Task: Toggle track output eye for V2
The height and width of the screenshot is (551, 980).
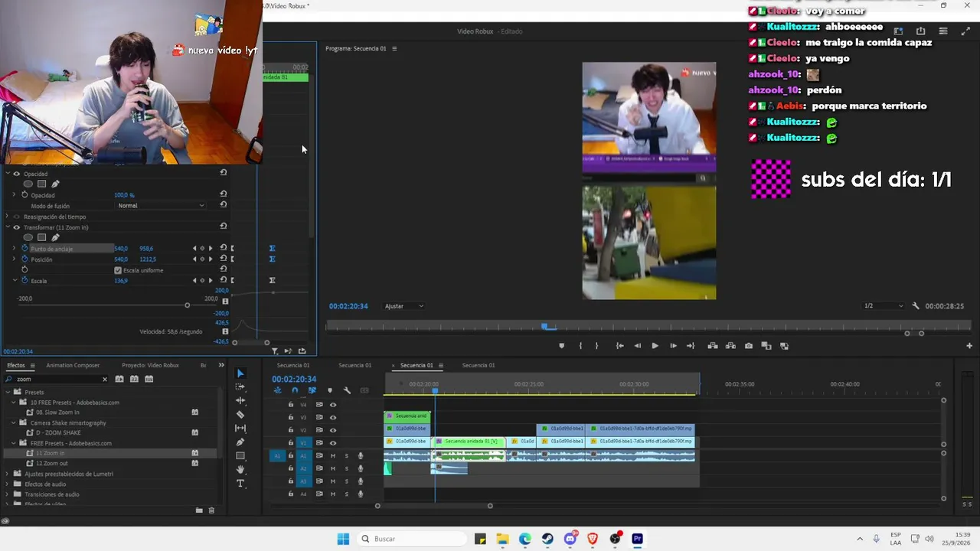Action: 333,430
